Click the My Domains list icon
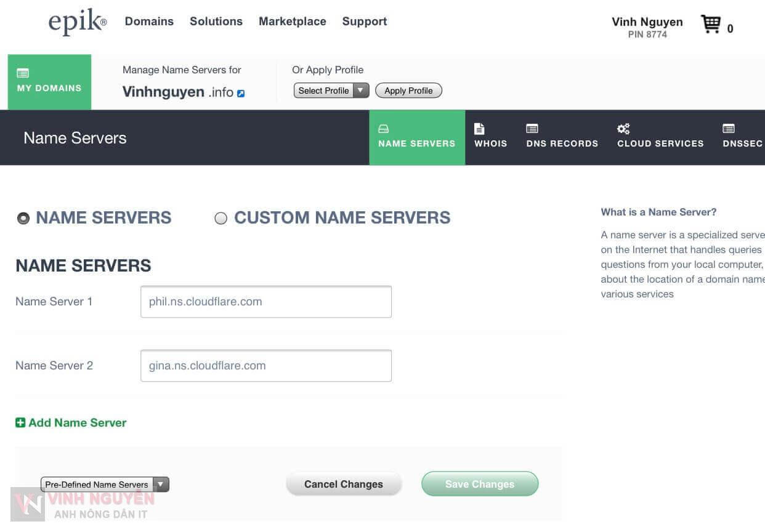 23,73
